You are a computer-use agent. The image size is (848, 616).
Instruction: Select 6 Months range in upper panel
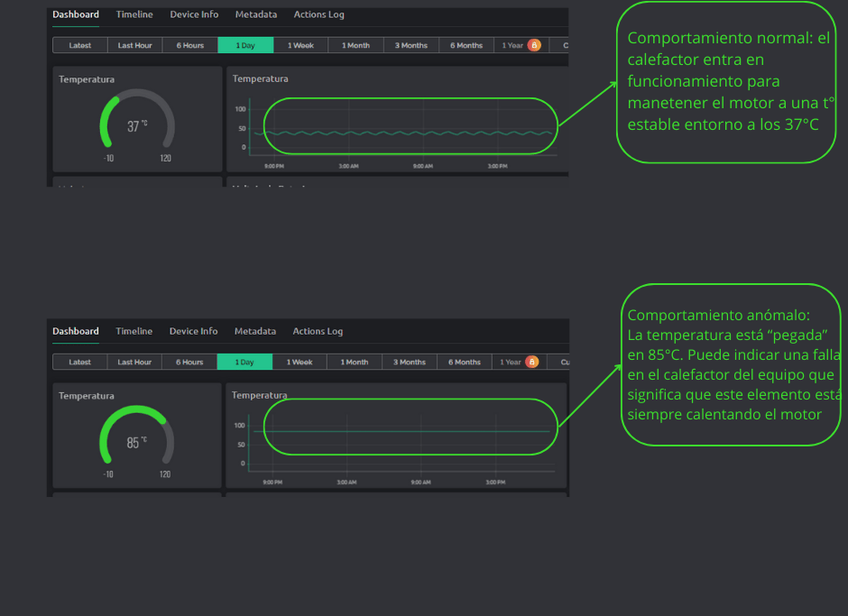(x=466, y=45)
